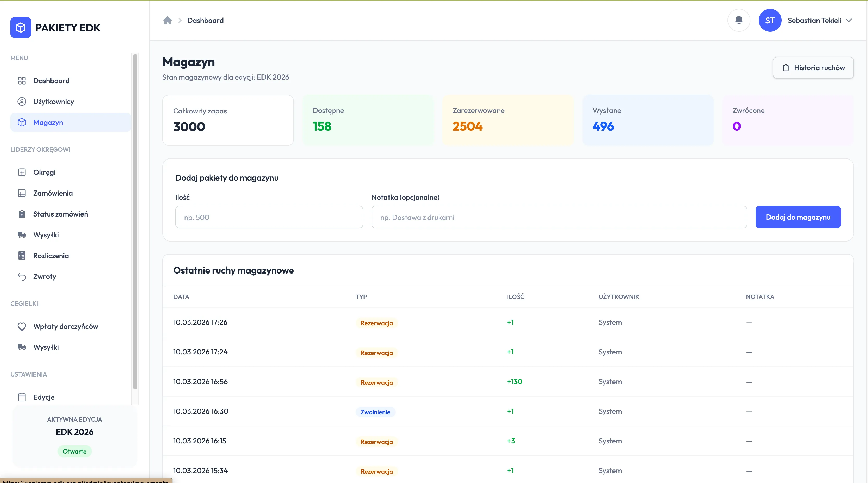Click the UŻYTKOWNIK column header
Viewport: 868px width, 483px height.
[x=619, y=297]
